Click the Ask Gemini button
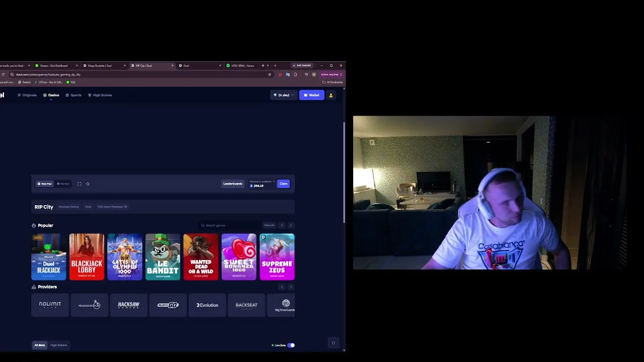 pyautogui.click(x=302, y=65)
